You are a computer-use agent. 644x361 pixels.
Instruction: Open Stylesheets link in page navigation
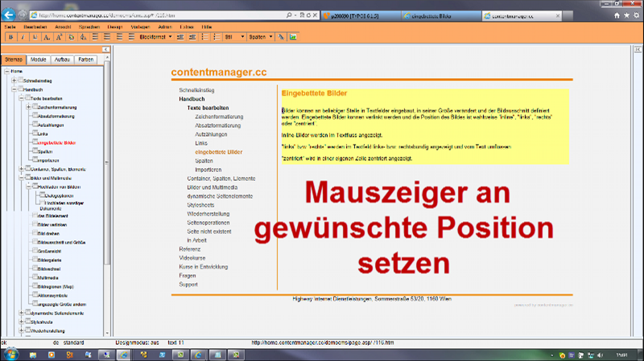[x=200, y=205]
